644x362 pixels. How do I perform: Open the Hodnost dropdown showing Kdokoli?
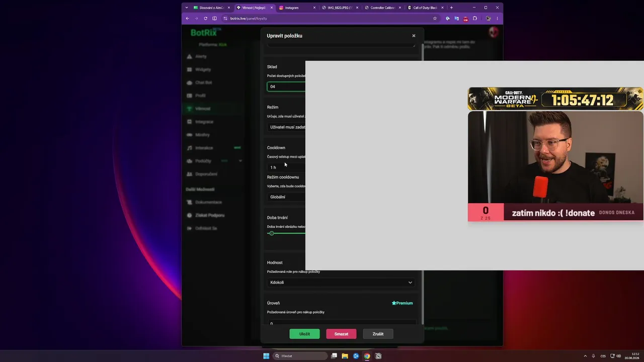(341, 283)
